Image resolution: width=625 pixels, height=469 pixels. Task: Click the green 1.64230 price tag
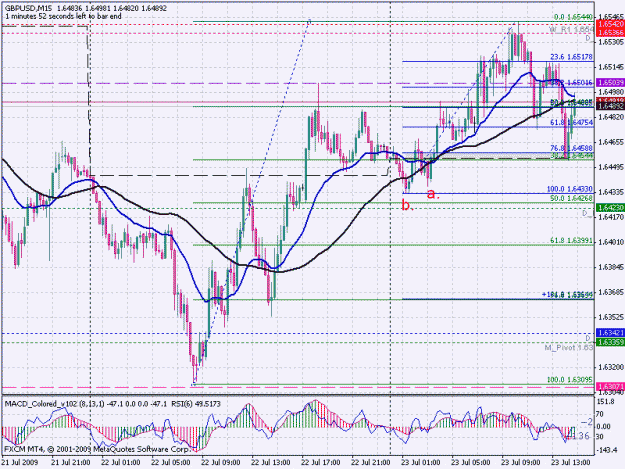pos(609,208)
